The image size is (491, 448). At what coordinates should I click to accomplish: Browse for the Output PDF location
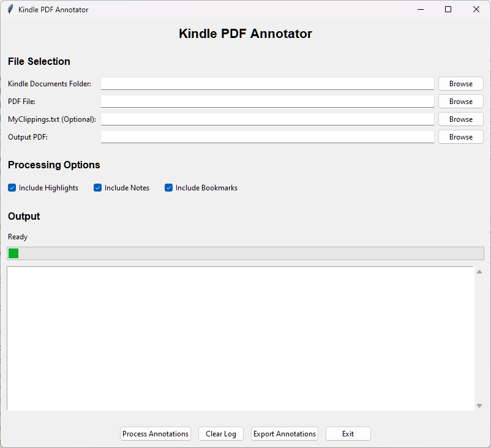[x=460, y=137]
